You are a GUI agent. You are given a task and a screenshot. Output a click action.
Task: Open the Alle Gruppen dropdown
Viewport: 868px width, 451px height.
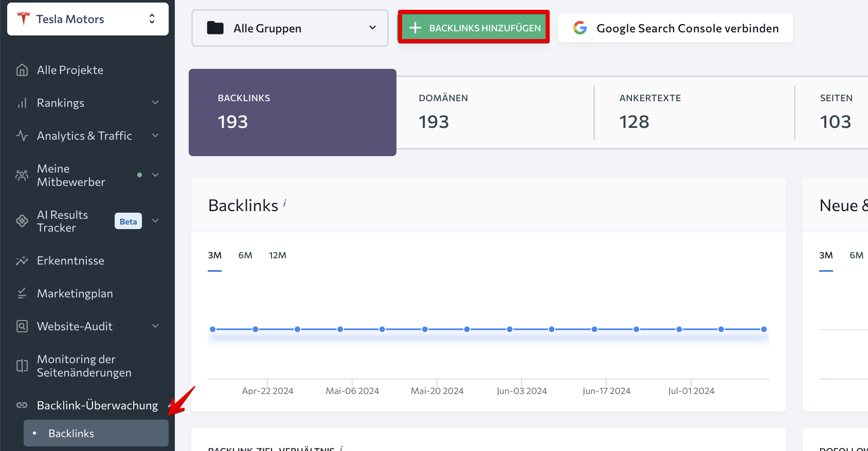point(290,28)
